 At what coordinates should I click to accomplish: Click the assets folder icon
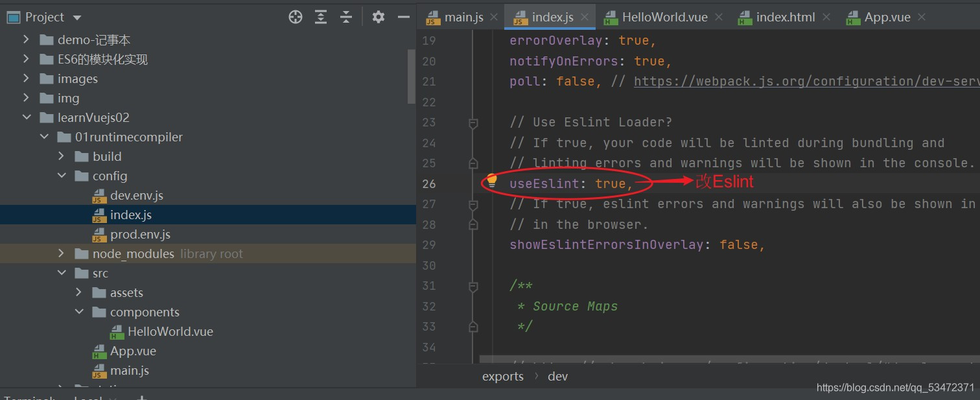click(x=99, y=292)
